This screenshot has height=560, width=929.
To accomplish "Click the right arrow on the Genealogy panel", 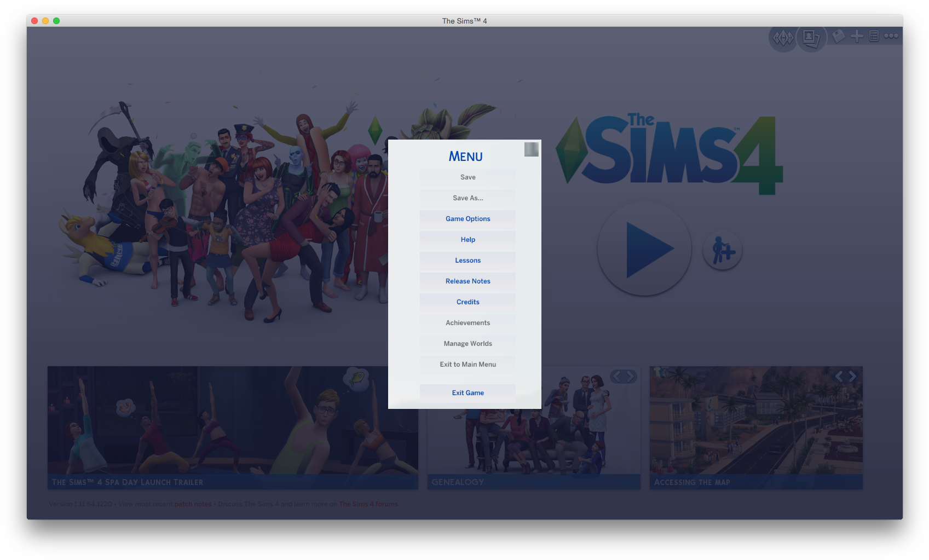I will click(631, 377).
